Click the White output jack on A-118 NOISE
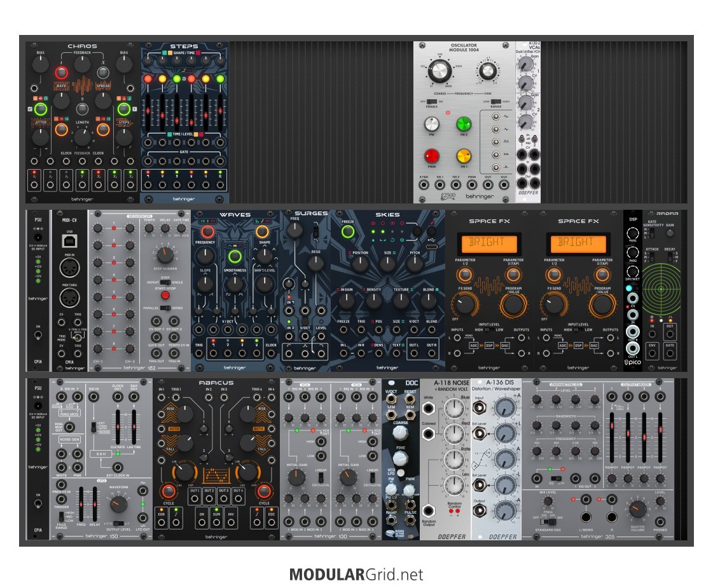Viewport: 713px width, 588px height. coord(428,408)
